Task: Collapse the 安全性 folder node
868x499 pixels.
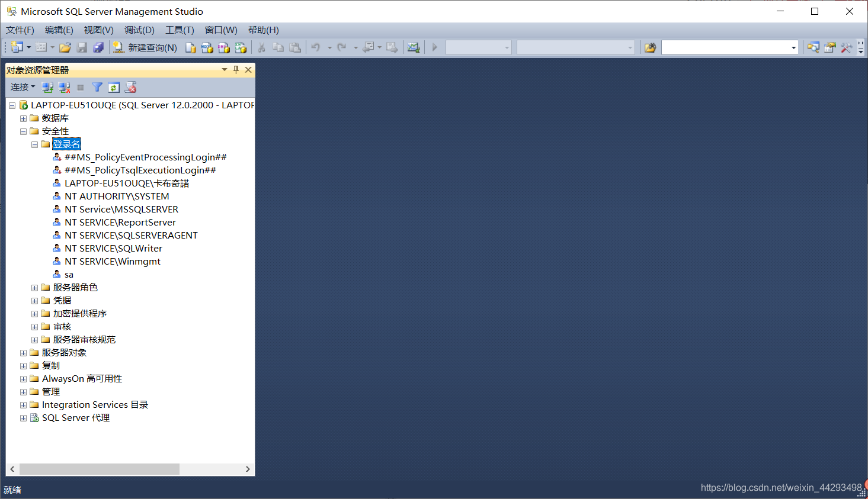Action: 23,131
